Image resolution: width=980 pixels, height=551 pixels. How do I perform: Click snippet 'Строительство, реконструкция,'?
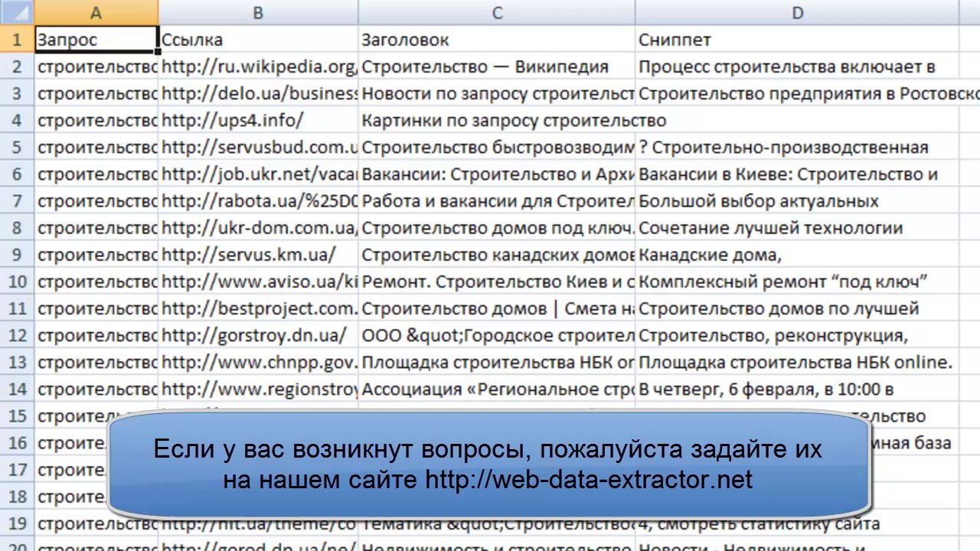coord(798,335)
